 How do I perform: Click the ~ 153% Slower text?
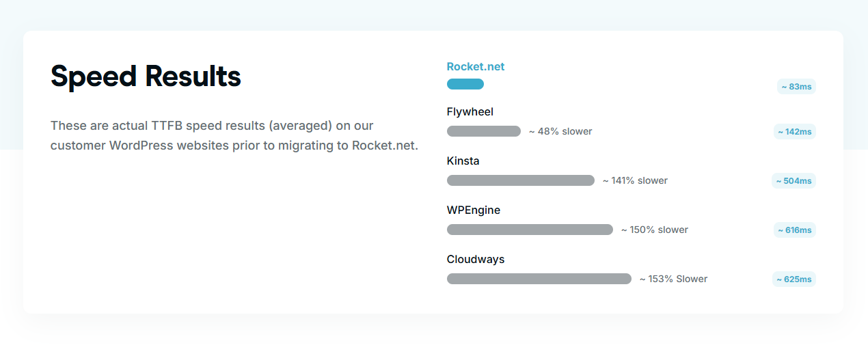click(673, 279)
